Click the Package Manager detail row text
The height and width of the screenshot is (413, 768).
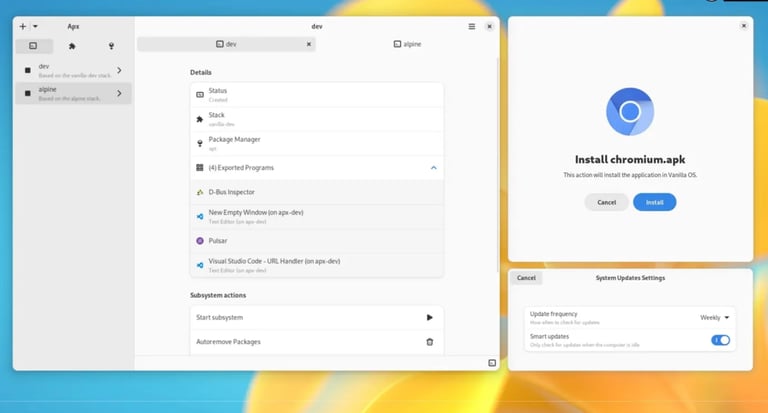click(x=235, y=144)
